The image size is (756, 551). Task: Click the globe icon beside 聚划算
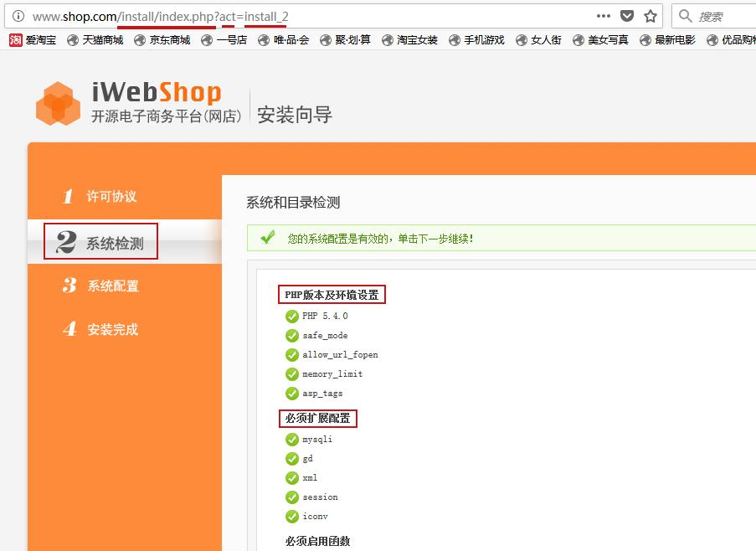coord(326,40)
